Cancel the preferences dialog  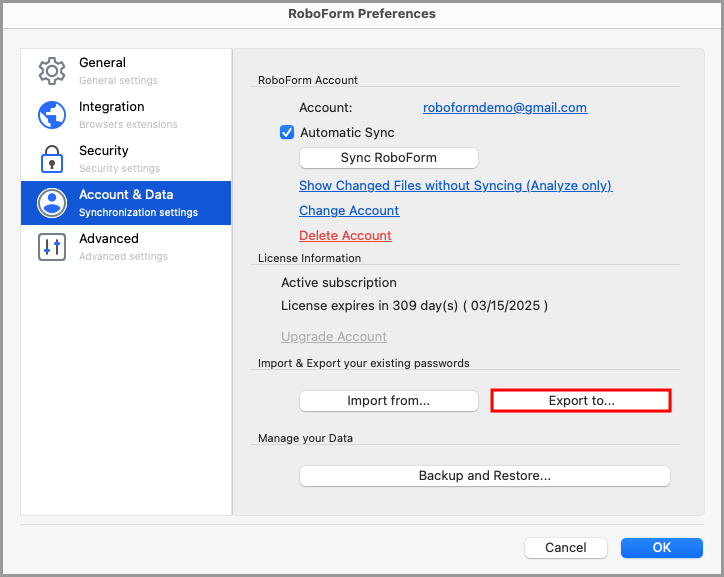pos(566,548)
